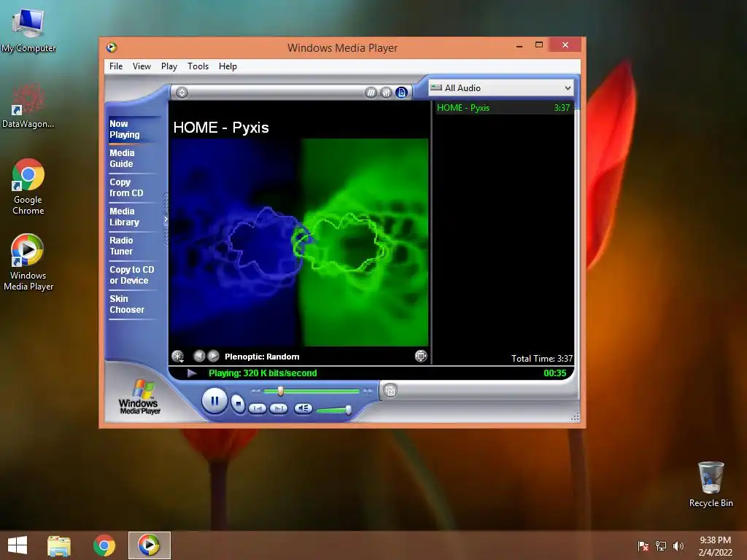This screenshot has width=747, height=560.
Task: Open the All Audio playlist dropdown
Action: coord(500,87)
